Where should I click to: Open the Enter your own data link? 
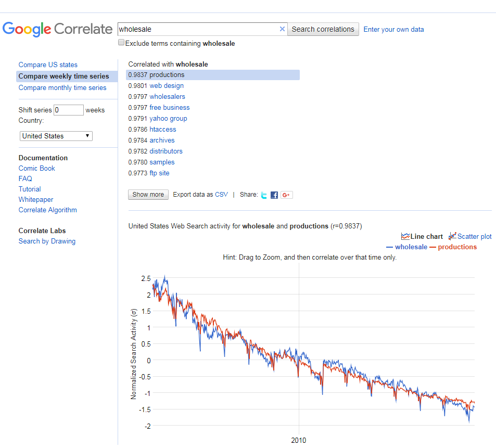point(393,30)
